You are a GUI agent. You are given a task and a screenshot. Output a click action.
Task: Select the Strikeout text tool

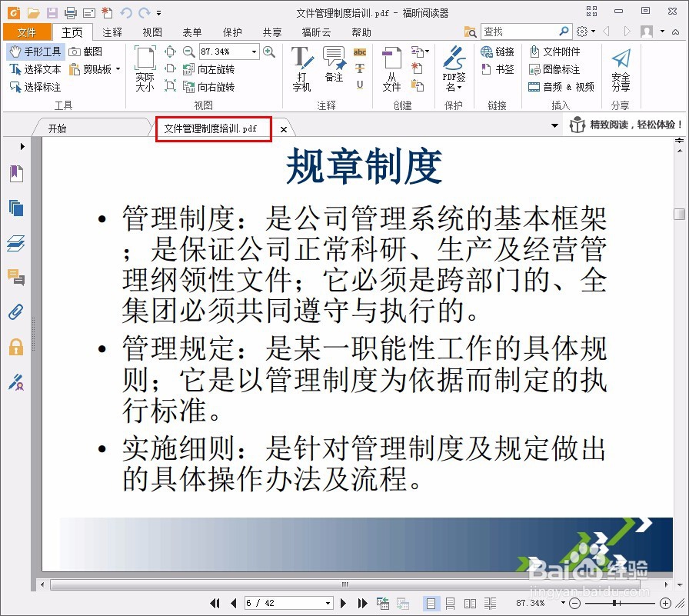tap(360, 68)
